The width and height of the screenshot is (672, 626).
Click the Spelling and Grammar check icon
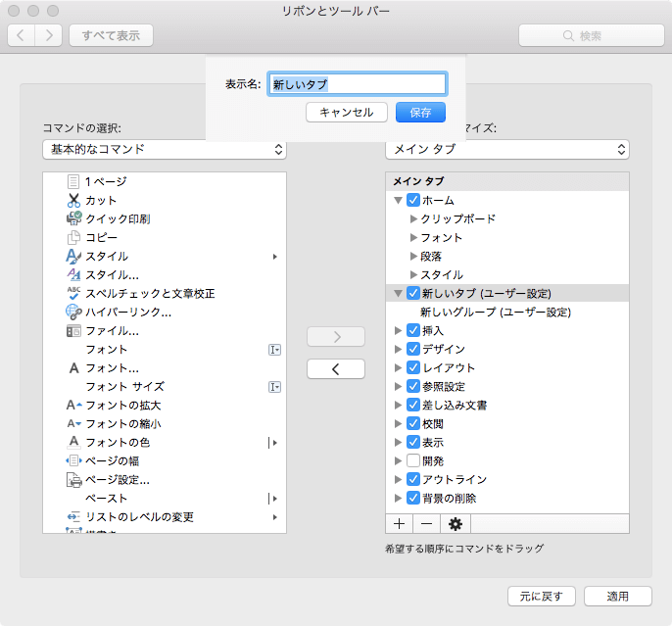[x=73, y=293]
